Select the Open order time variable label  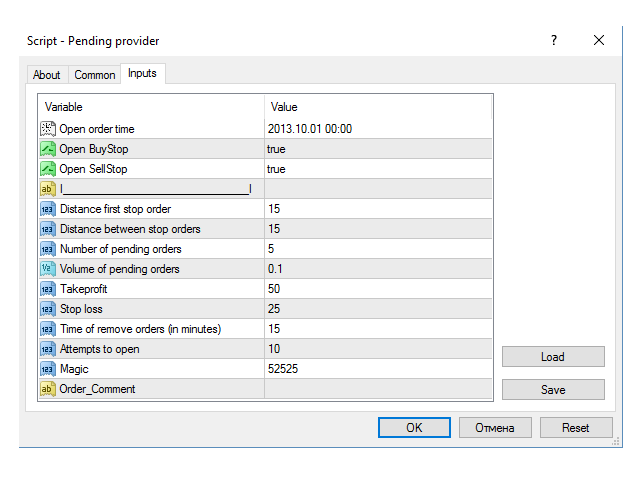point(97,129)
